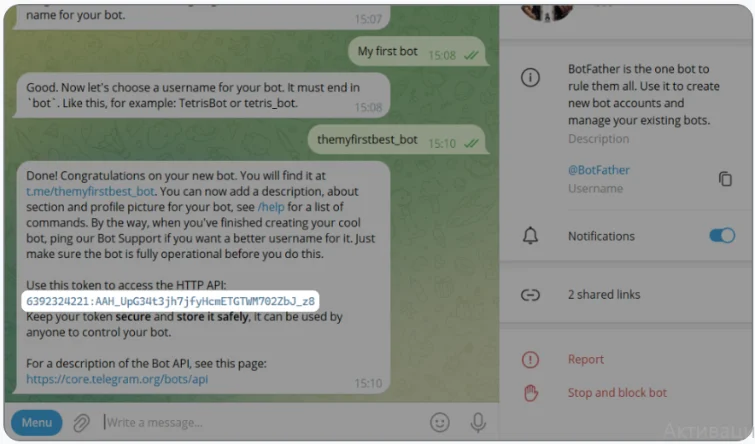The height and width of the screenshot is (444, 755).
Task: Click the paperclip attach file icon
Action: pyautogui.click(x=81, y=423)
